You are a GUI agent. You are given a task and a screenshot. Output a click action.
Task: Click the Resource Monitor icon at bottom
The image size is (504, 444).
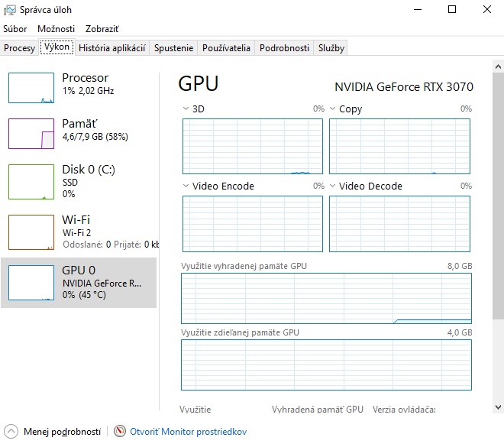[120, 431]
